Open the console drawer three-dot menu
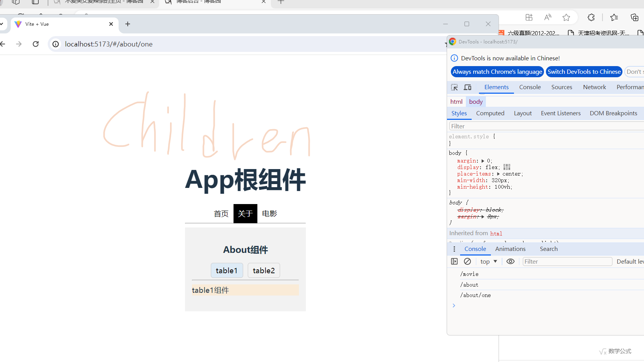The width and height of the screenshot is (644, 362). coord(454,249)
